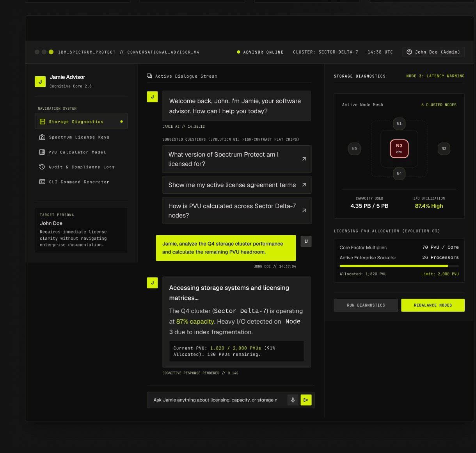The height and width of the screenshot is (453, 476).
Task: Select the N5 node in mesh
Action: tap(354, 148)
